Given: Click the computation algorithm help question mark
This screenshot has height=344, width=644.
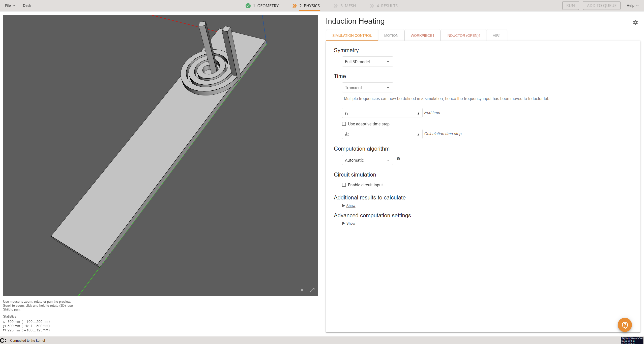Looking at the screenshot, I should [398, 159].
